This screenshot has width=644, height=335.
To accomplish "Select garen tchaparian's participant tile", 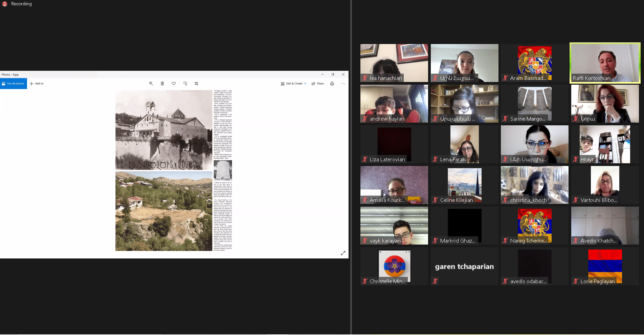I will coord(465,266).
